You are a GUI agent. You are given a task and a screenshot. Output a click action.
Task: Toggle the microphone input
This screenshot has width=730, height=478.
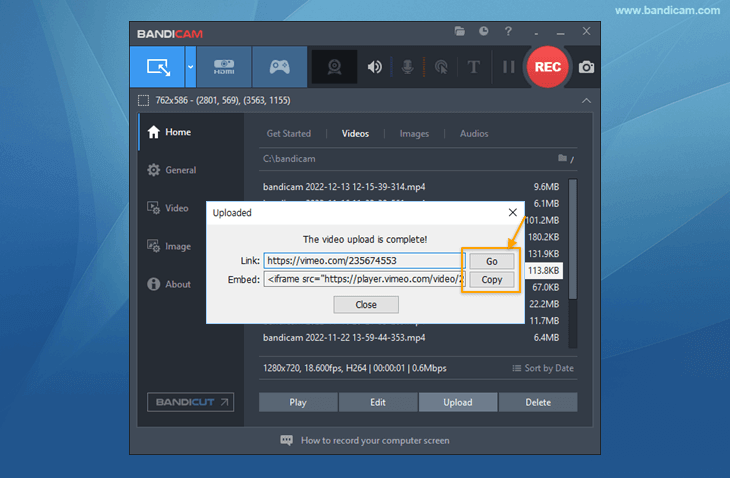pyautogui.click(x=407, y=67)
